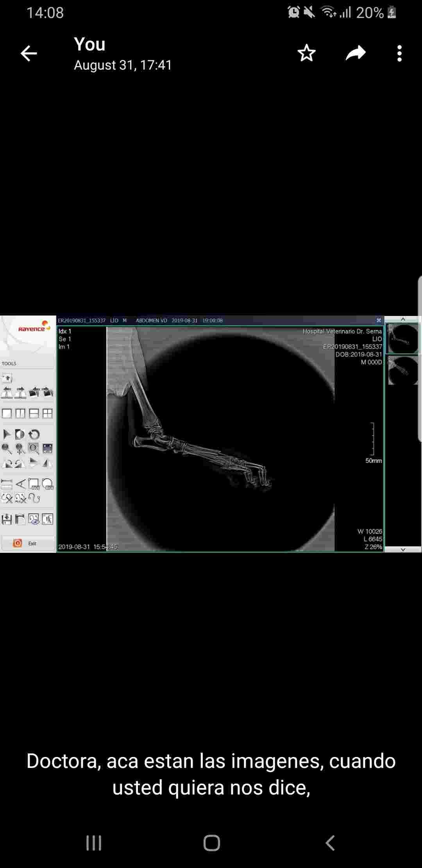Choose the two-column split layout icon

coord(20,413)
